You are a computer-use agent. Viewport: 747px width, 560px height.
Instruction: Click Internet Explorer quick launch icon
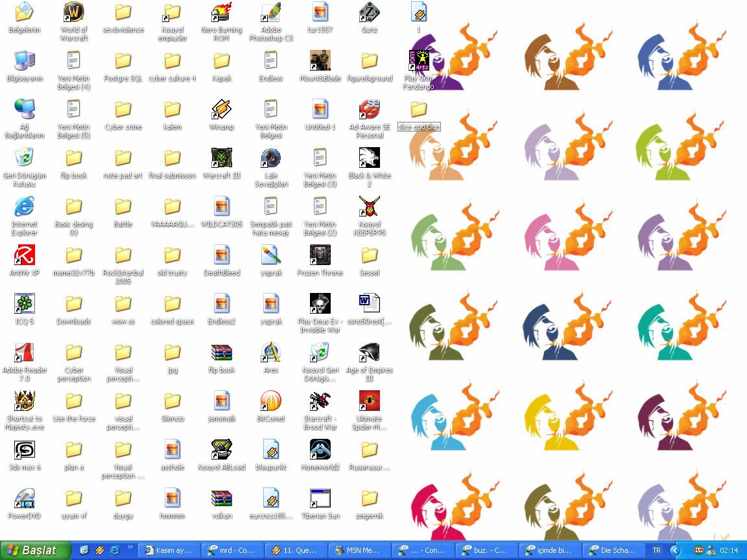115,550
